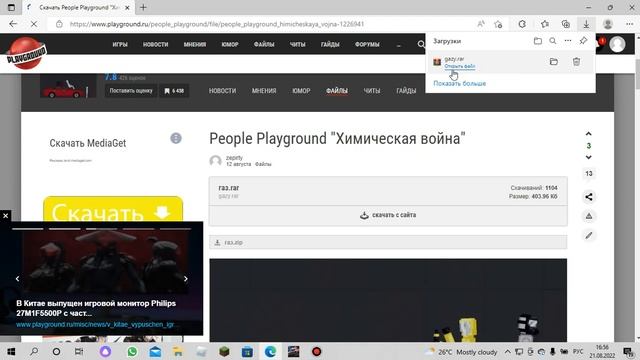This screenshot has width=640, height=360.
Task: Open ЮМОР in top black navigation bar
Action: tap(230, 44)
